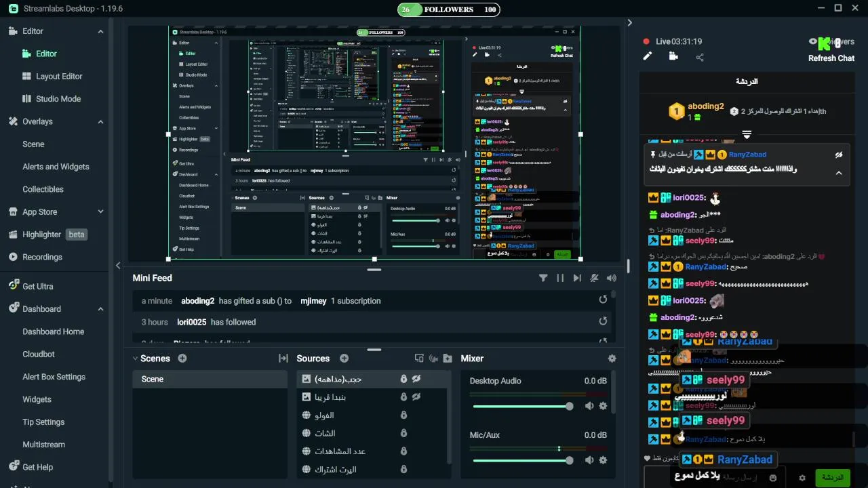Toggle visibility of حجب(مداهمه) source
This screenshot has width=868, height=488.
(417, 379)
